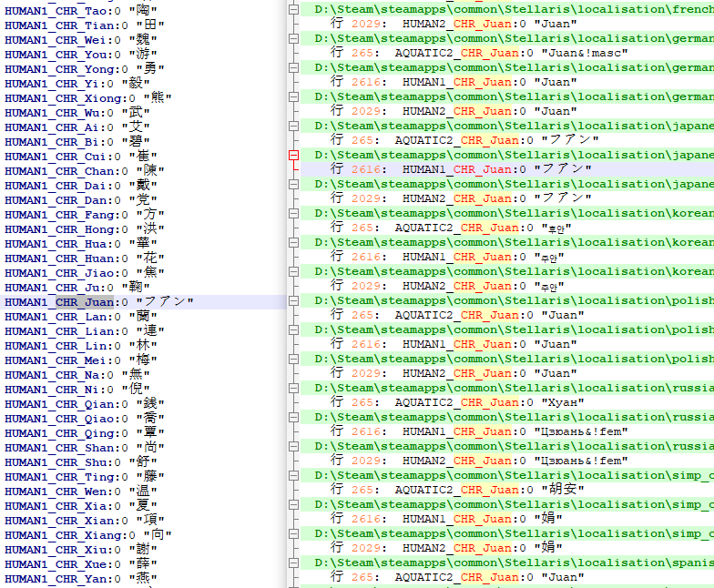This screenshot has height=588, width=714.
Task: Click the HUMAN1_CHR_Qing editor line
Action: pyautogui.click(x=84, y=433)
